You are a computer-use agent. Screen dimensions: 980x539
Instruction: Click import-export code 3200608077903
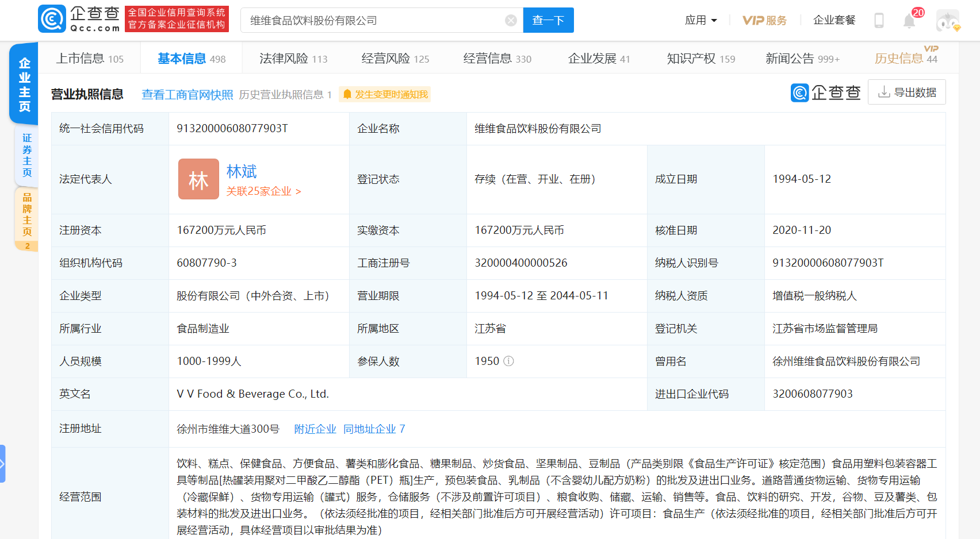(813, 394)
